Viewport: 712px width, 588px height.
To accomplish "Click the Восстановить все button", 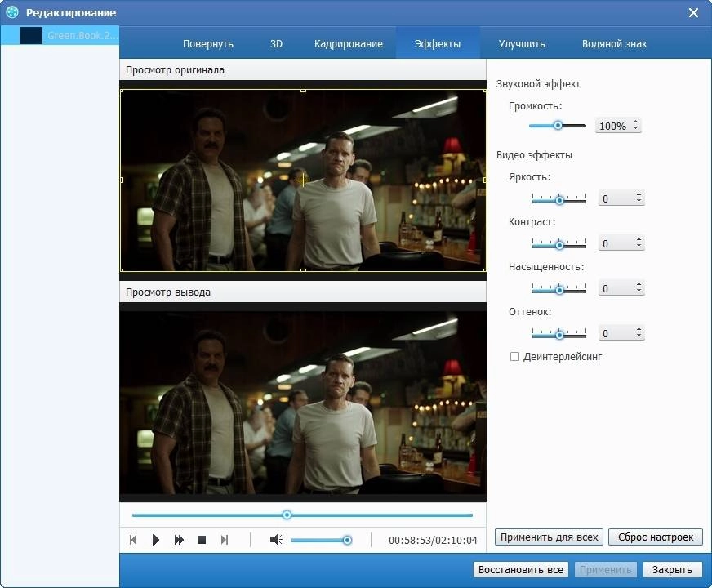I will 520,570.
